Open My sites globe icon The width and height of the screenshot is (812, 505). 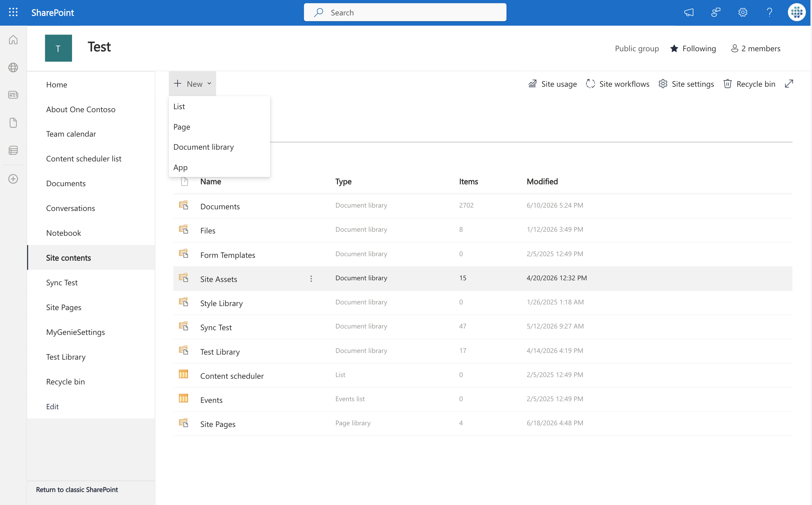click(x=13, y=67)
